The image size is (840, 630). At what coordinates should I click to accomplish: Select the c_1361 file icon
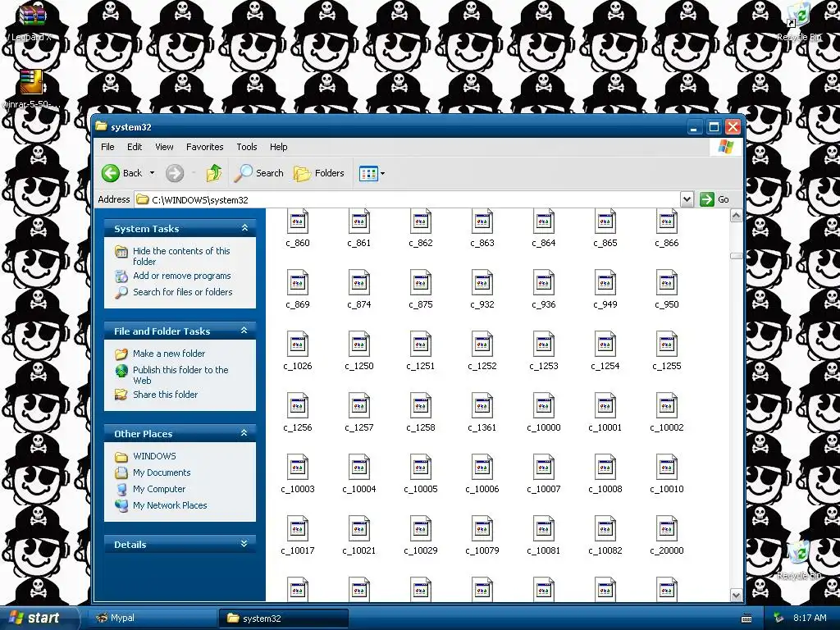coord(482,405)
